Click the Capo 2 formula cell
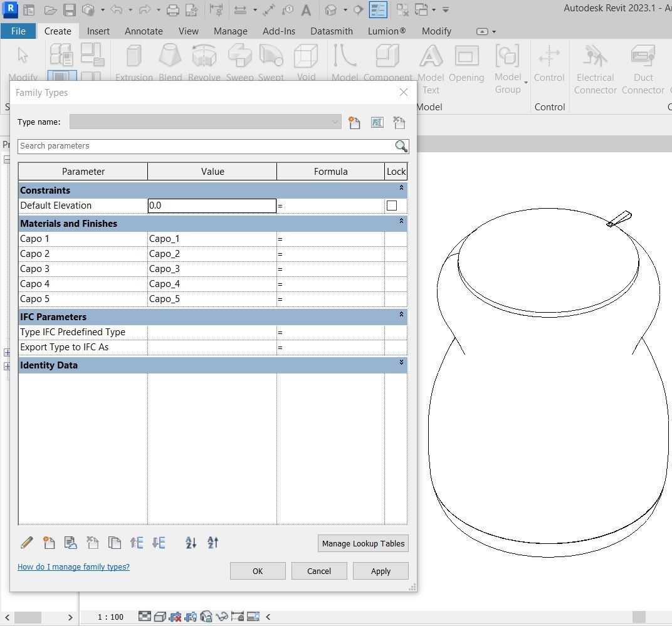This screenshot has width=672, height=626. [x=330, y=254]
